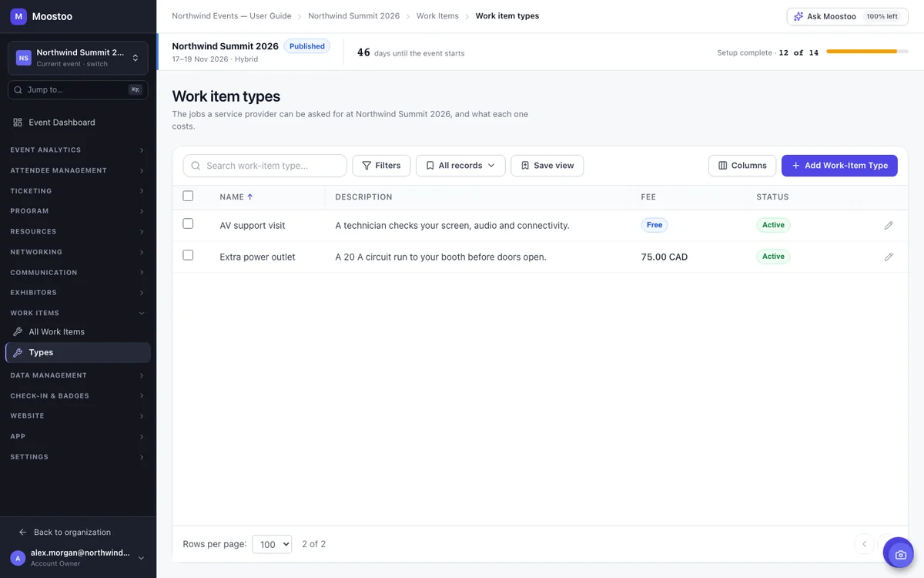Click Northwind Events — User Guide breadcrumb
Image resolution: width=924 pixels, height=578 pixels.
tap(232, 16)
